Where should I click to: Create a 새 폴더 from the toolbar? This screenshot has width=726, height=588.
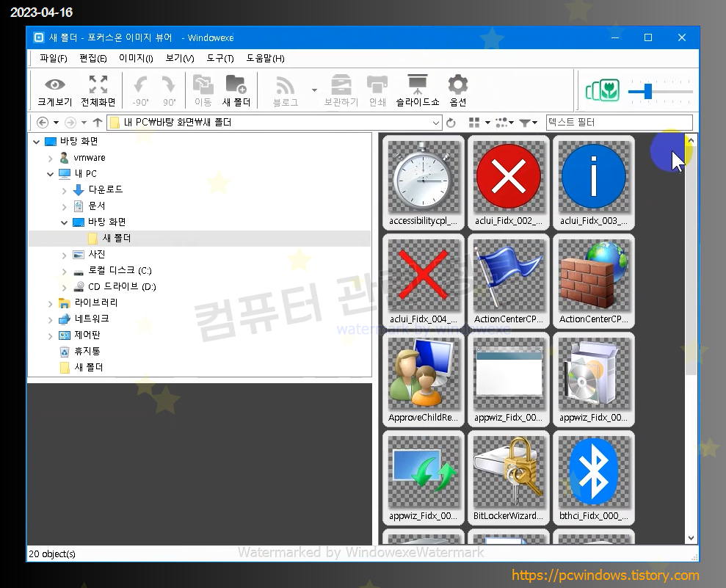tap(236, 91)
